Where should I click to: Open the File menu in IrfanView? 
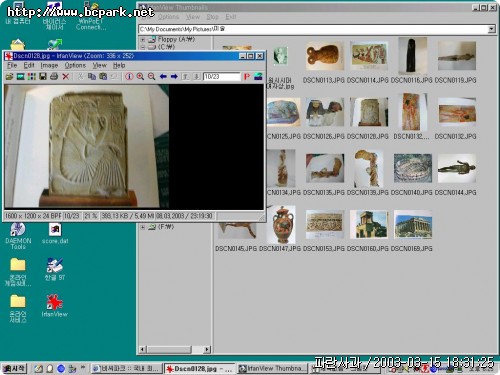[12, 65]
